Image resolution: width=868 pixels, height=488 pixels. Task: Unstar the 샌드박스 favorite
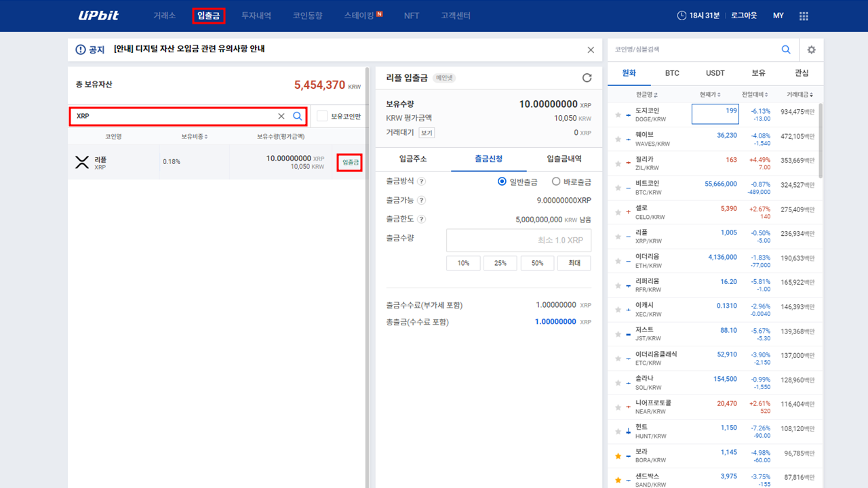tap(618, 481)
